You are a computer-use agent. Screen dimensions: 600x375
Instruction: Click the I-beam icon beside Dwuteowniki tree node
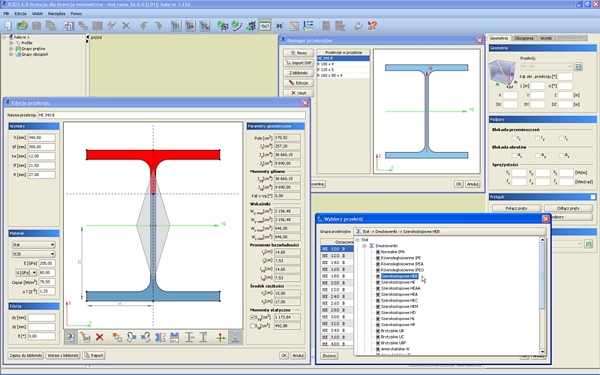tap(371, 246)
